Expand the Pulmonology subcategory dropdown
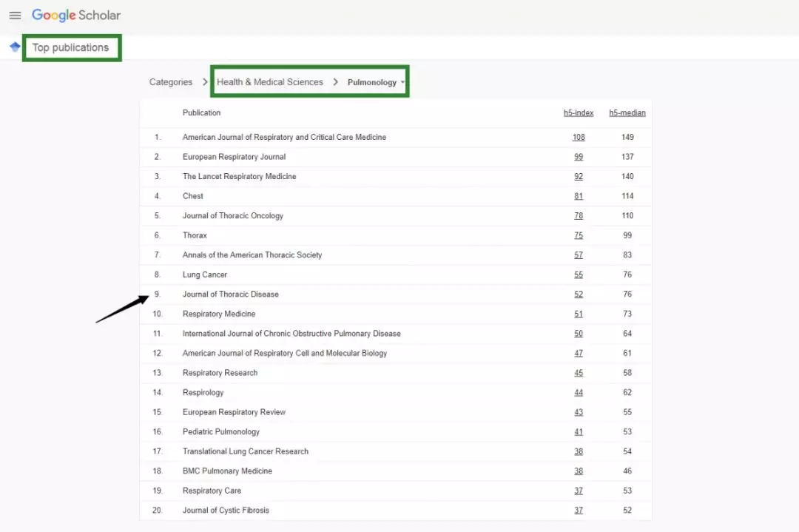799x532 pixels. [x=377, y=82]
